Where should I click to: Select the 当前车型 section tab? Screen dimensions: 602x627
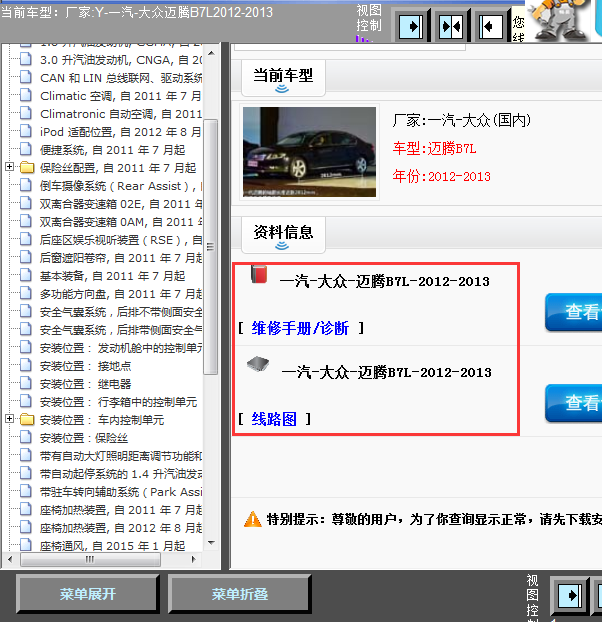pos(283,78)
